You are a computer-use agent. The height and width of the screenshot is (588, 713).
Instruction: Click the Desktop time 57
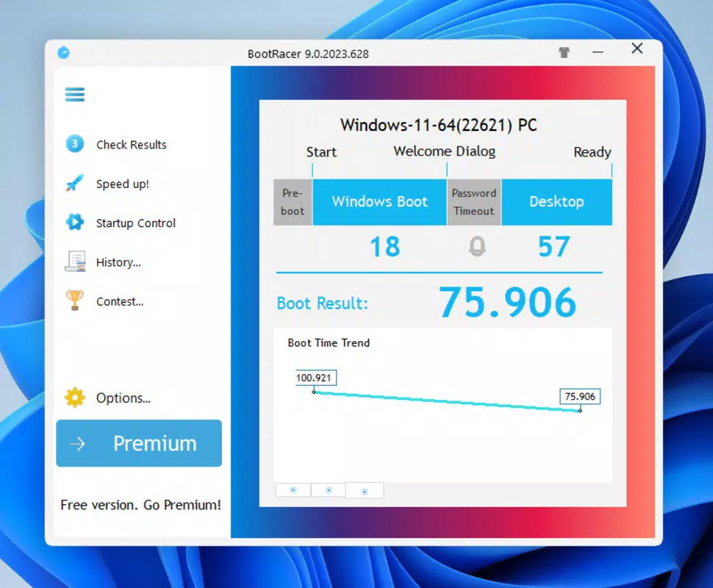(x=553, y=246)
